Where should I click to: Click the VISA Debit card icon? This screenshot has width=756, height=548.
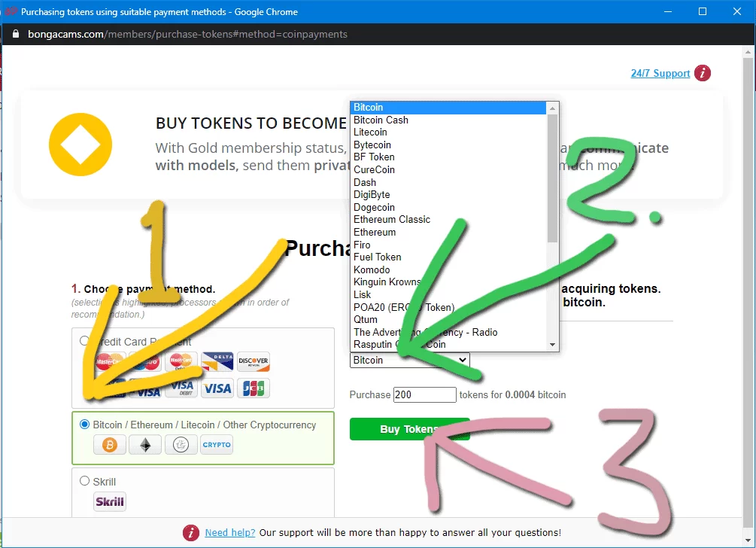(x=181, y=388)
